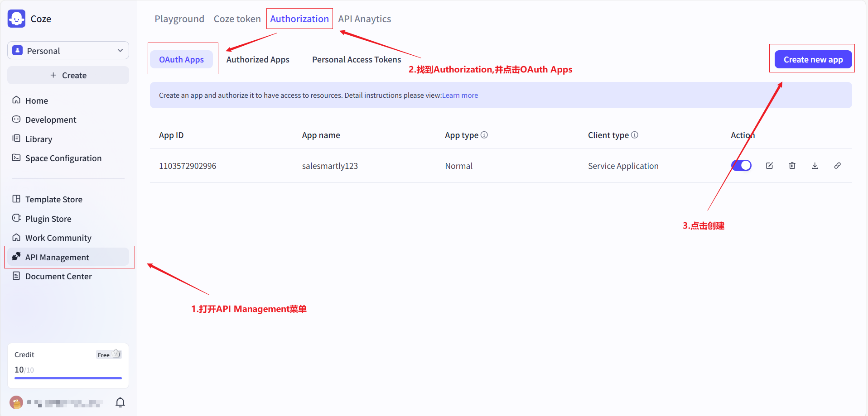Click the Coze logo icon
This screenshot has height=416, width=868.
(x=17, y=19)
